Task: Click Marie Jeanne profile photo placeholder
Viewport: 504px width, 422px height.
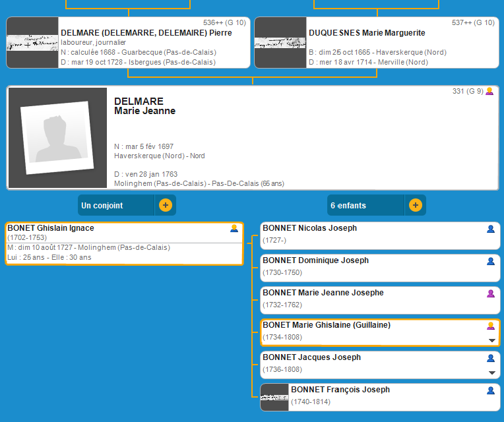Action: pyautogui.click(x=57, y=138)
